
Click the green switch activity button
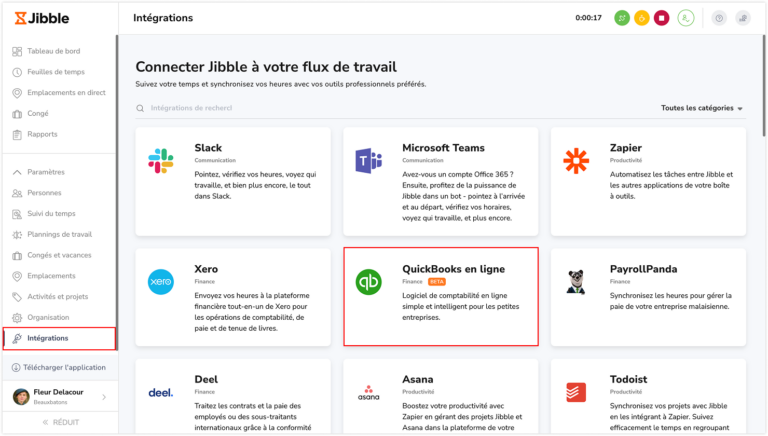622,18
